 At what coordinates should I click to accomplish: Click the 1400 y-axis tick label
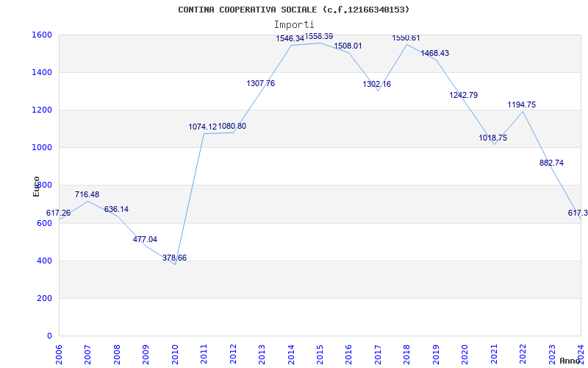pos(41,72)
